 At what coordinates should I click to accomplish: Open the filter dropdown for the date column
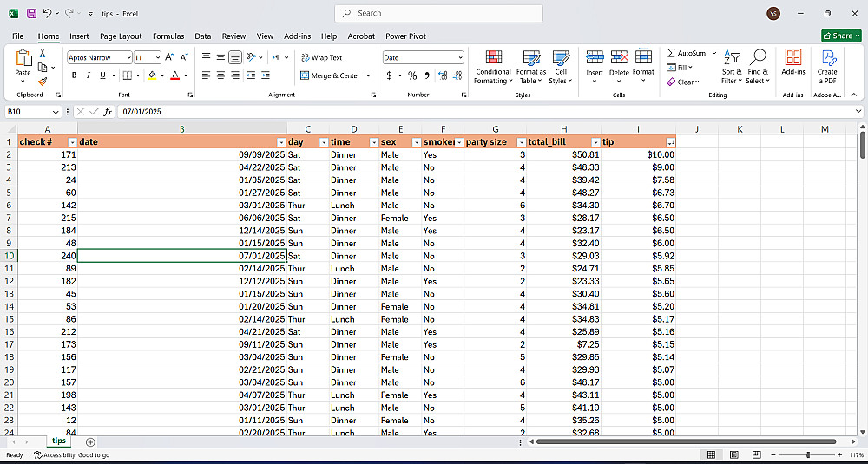tap(281, 141)
